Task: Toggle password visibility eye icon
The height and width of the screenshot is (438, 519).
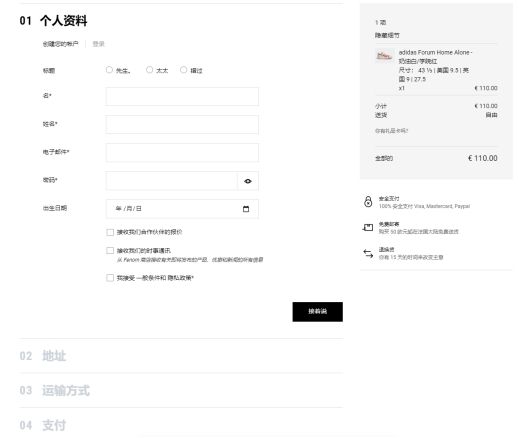Action: pyautogui.click(x=248, y=181)
